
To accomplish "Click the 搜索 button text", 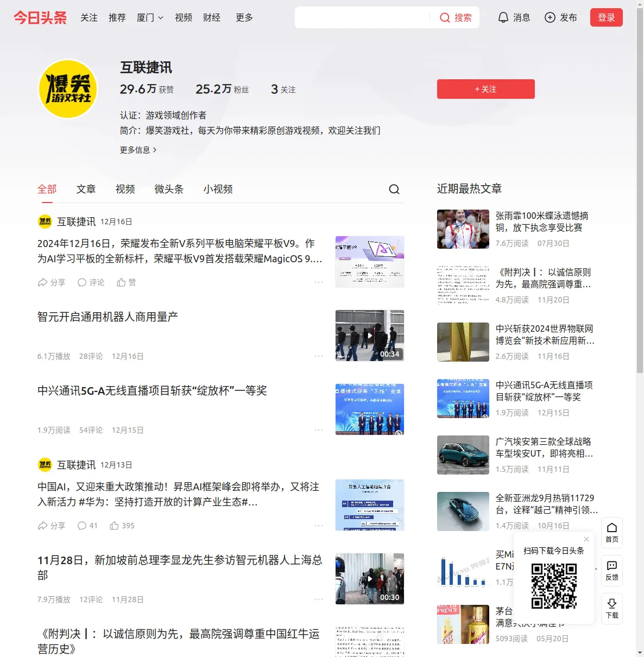I will coord(463,17).
